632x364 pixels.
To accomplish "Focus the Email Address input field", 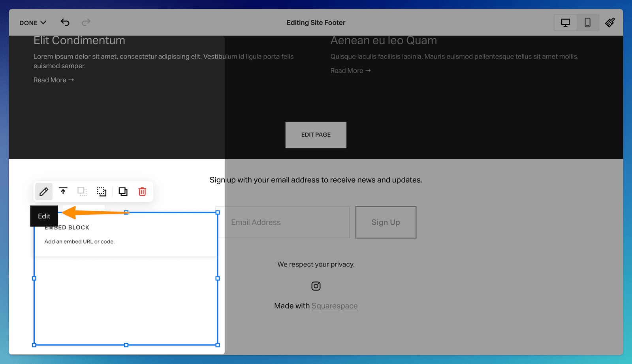I will [x=283, y=222].
